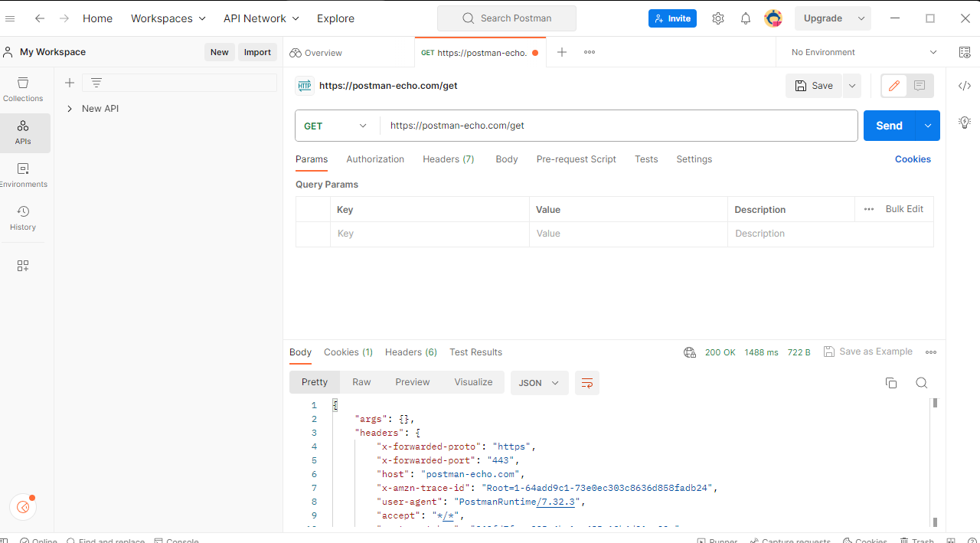Open the response Headers (6) tab
The image size is (980, 543).
point(411,352)
